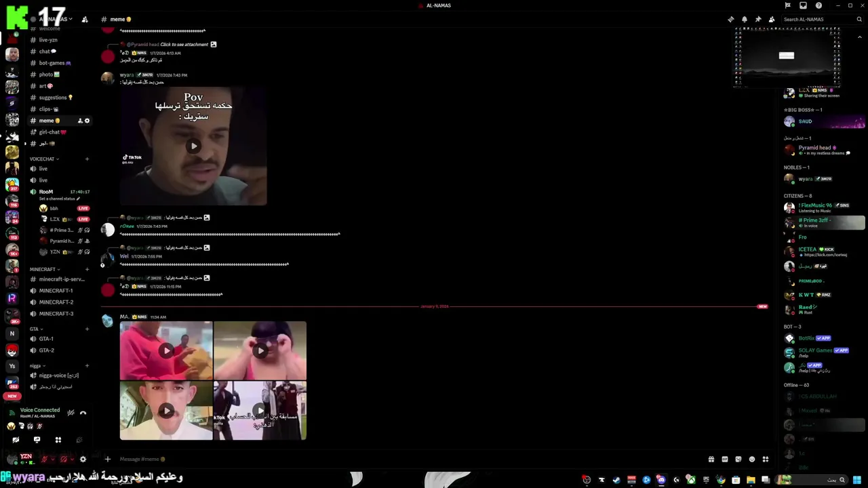Open SOLAY Games bot in member list
868x488 pixels.
pos(824,352)
